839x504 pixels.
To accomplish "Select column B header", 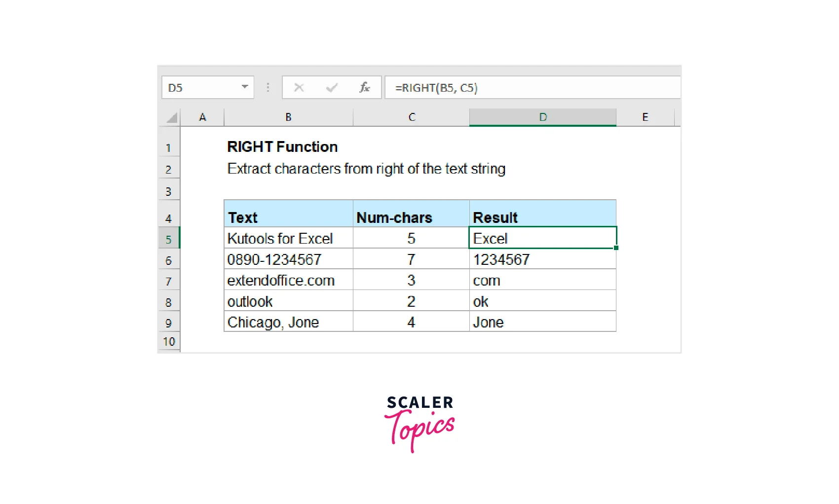I will pyautogui.click(x=288, y=117).
